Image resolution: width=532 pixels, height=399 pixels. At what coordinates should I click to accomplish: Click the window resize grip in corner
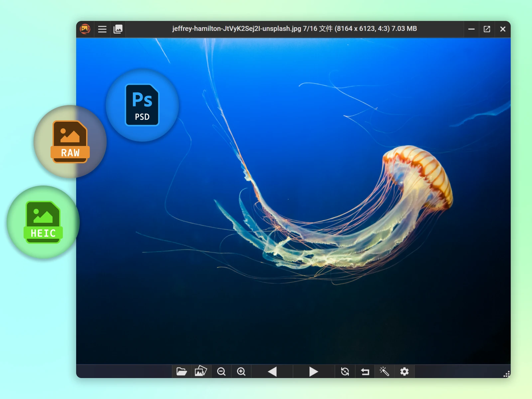506,374
